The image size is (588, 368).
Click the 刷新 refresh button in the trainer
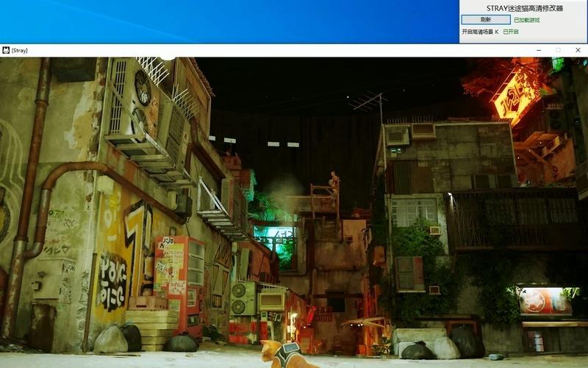coord(486,20)
